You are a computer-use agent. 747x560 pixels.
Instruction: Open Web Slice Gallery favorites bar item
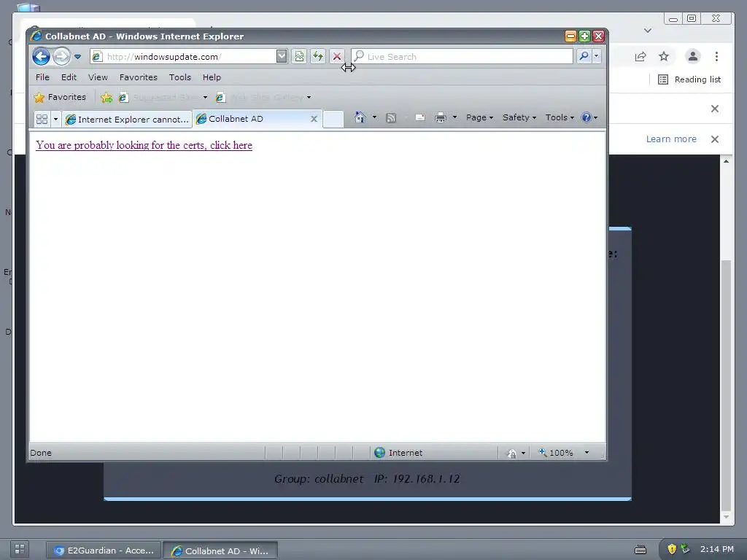tap(263, 98)
